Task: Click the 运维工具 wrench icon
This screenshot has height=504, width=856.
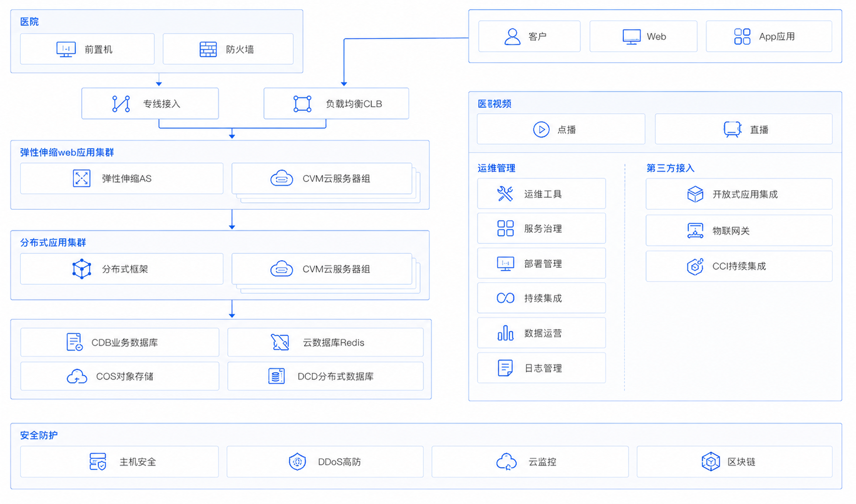Action: (505, 194)
